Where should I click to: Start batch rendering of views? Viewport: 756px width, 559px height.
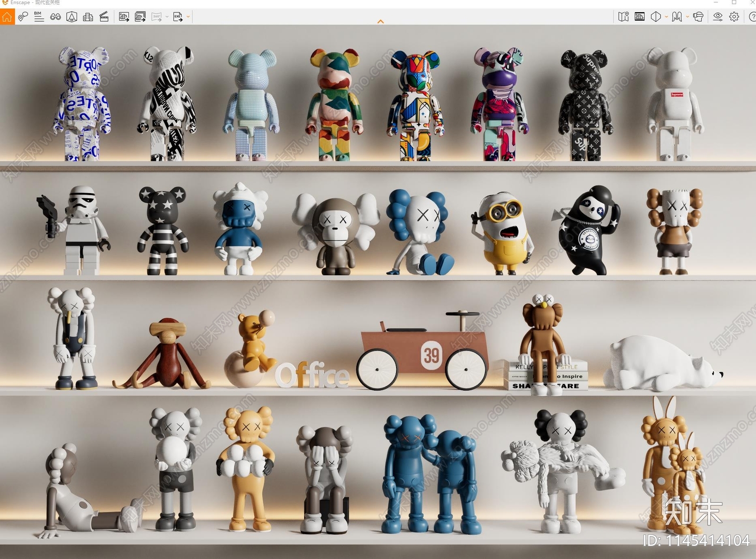(140, 17)
